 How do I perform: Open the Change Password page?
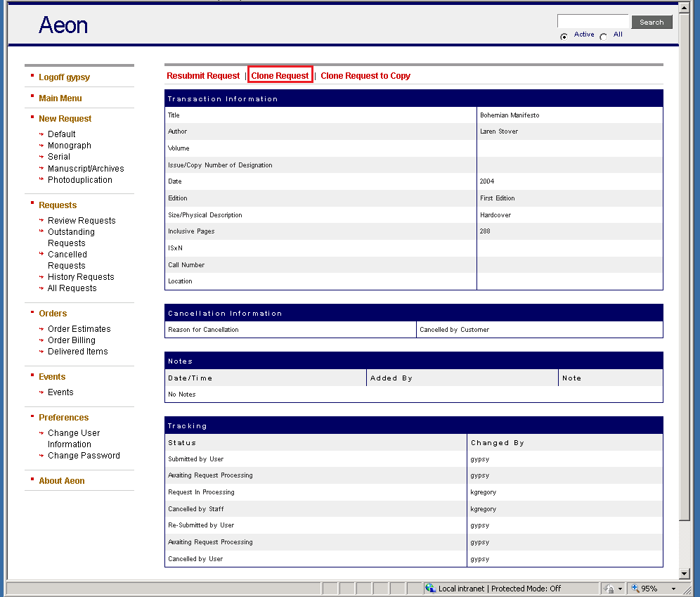(x=84, y=456)
